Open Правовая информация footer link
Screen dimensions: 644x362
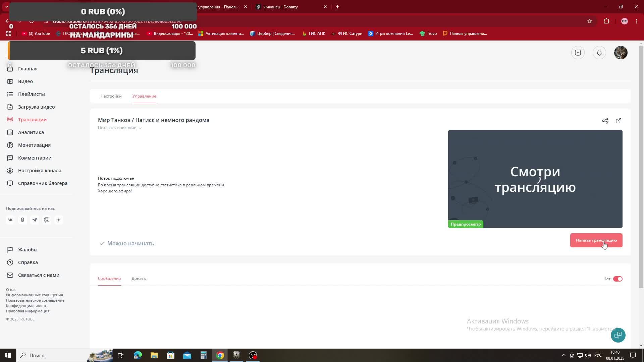click(x=28, y=311)
